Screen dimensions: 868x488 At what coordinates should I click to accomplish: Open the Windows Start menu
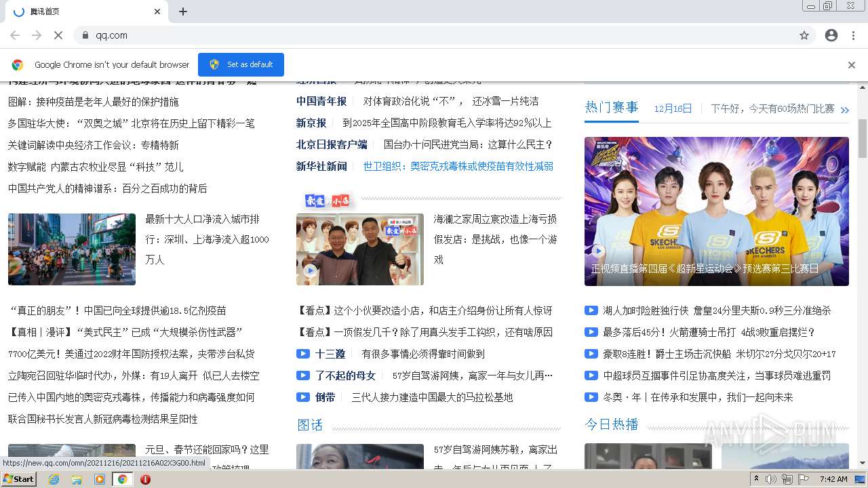coord(19,479)
